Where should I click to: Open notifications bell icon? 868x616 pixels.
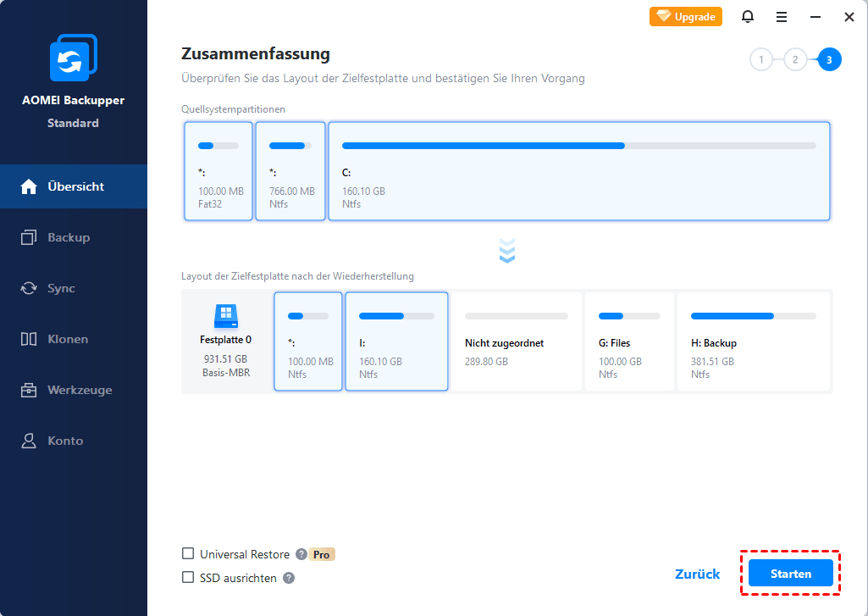pos(747,17)
